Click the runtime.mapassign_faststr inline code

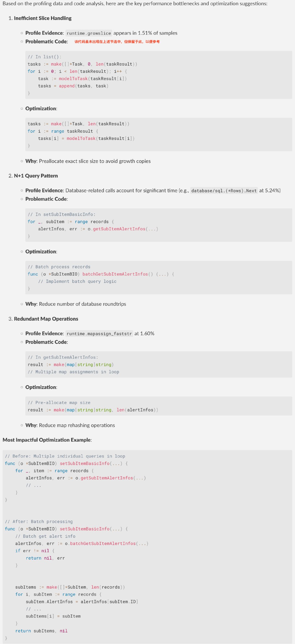click(x=99, y=334)
